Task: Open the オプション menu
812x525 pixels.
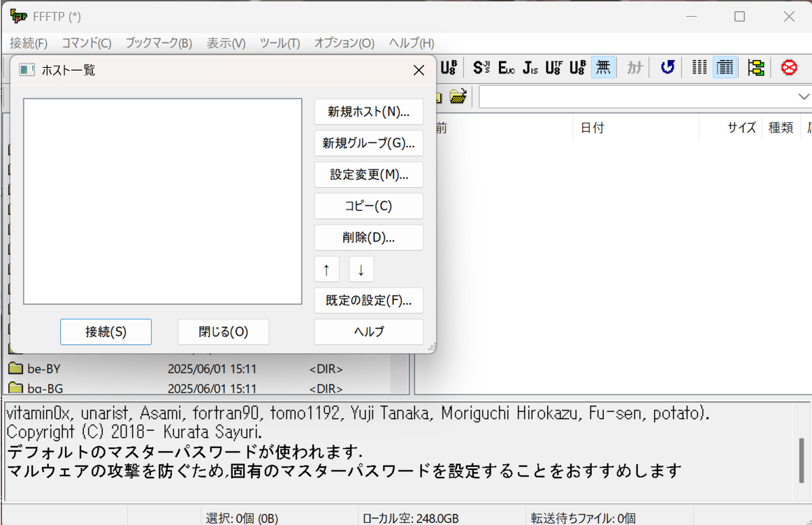Action: (x=344, y=43)
